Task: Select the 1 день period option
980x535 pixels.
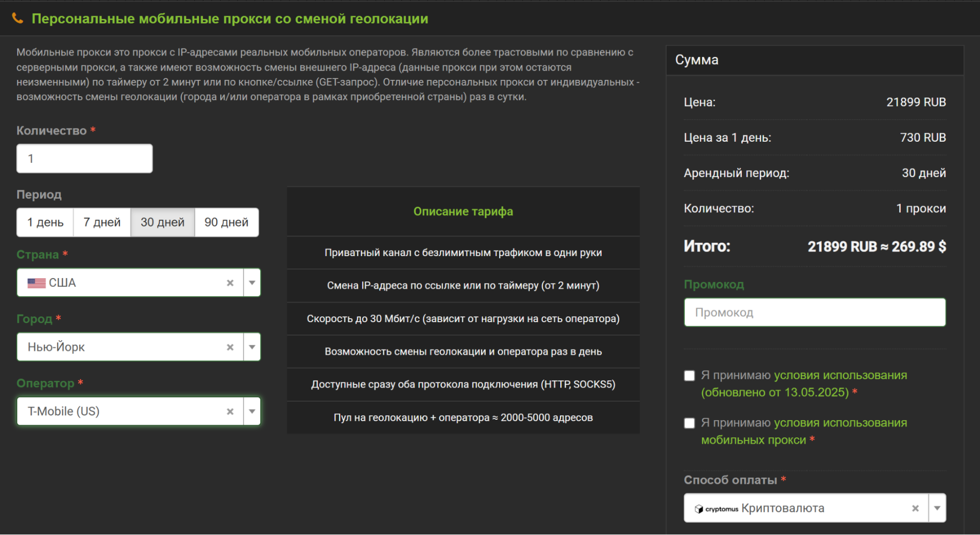Action: pos(45,223)
